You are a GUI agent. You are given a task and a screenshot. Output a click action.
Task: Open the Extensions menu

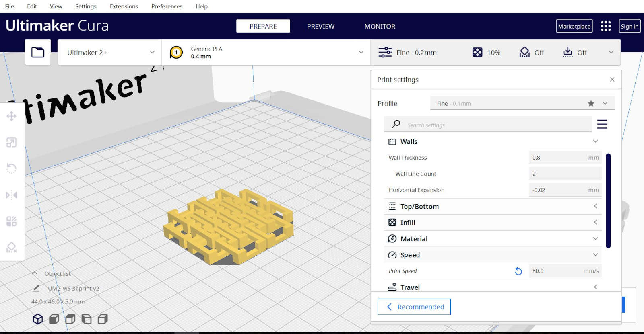pos(124,6)
